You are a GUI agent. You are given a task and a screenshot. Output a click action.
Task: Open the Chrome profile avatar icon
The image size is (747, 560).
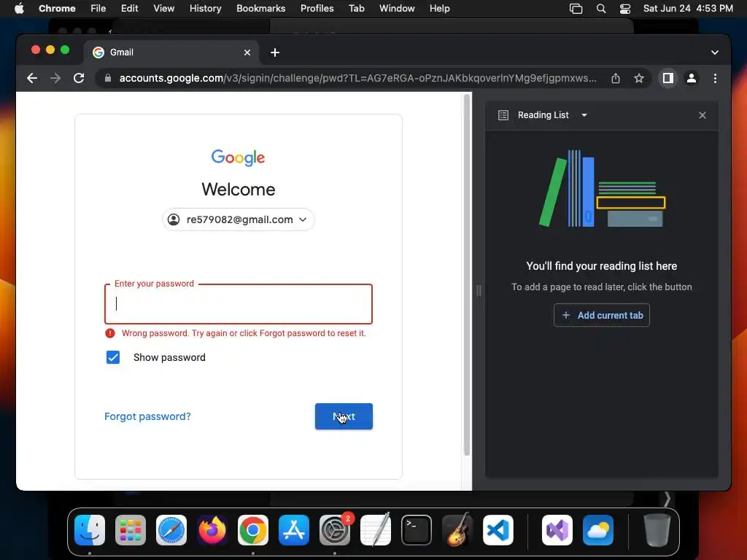[692, 78]
